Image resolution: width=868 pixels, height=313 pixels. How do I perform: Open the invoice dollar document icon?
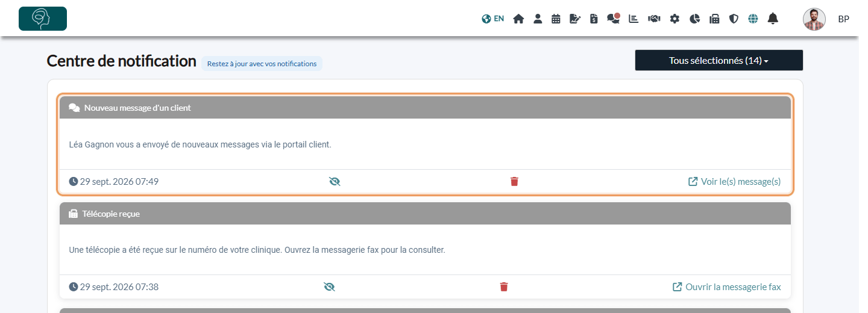pos(594,19)
